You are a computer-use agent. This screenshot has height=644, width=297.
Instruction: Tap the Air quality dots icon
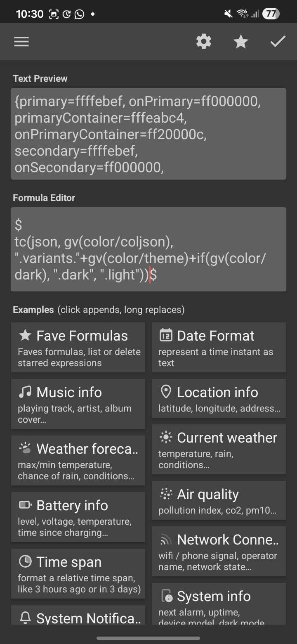coord(166,494)
